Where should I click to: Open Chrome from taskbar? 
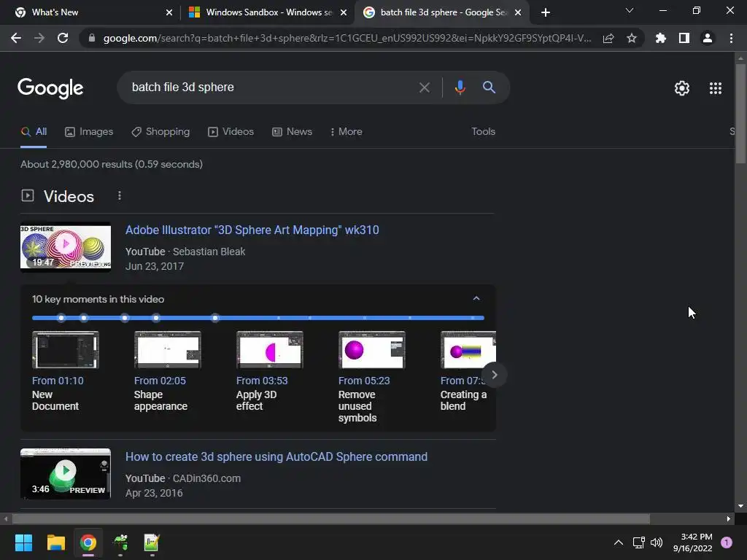pyautogui.click(x=88, y=542)
